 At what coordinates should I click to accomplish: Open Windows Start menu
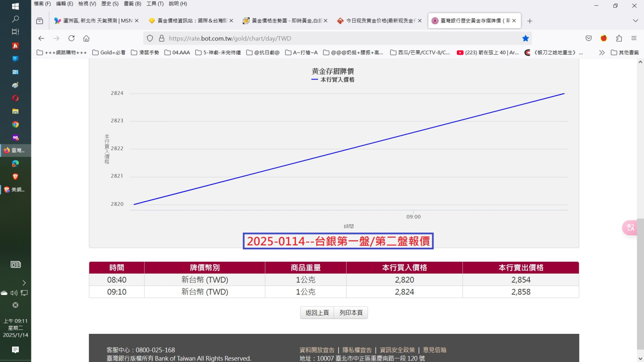pos(15,6)
